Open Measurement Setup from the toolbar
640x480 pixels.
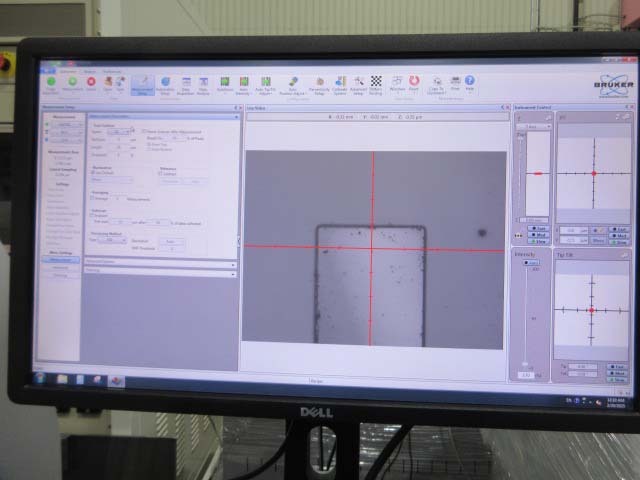(142, 86)
